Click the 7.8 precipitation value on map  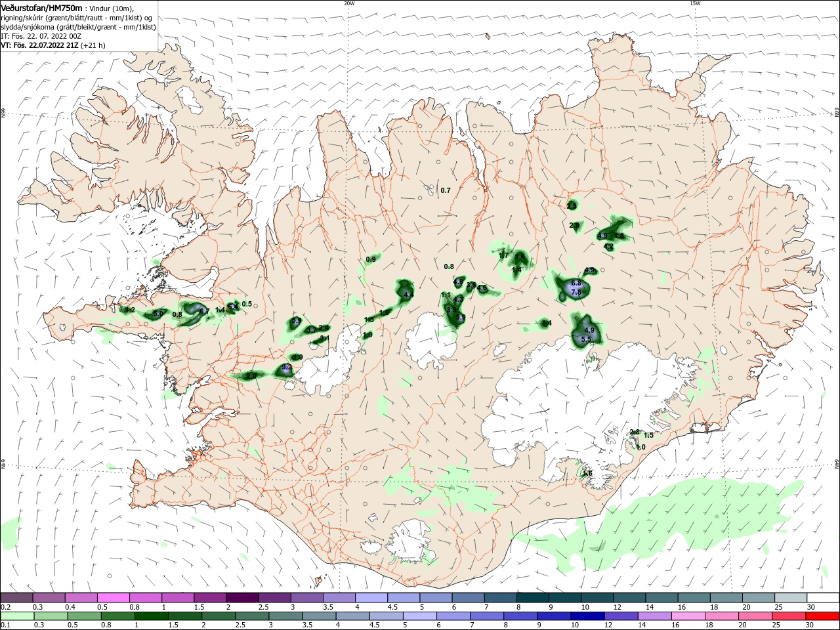(x=576, y=292)
